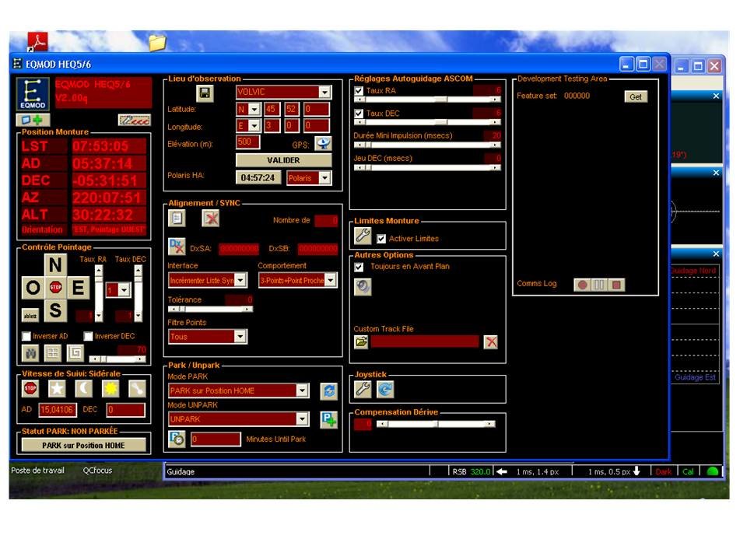Click the Minutes Until Park input field
The height and width of the screenshot is (560, 747).
pyautogui.click(x=216, y=439)
